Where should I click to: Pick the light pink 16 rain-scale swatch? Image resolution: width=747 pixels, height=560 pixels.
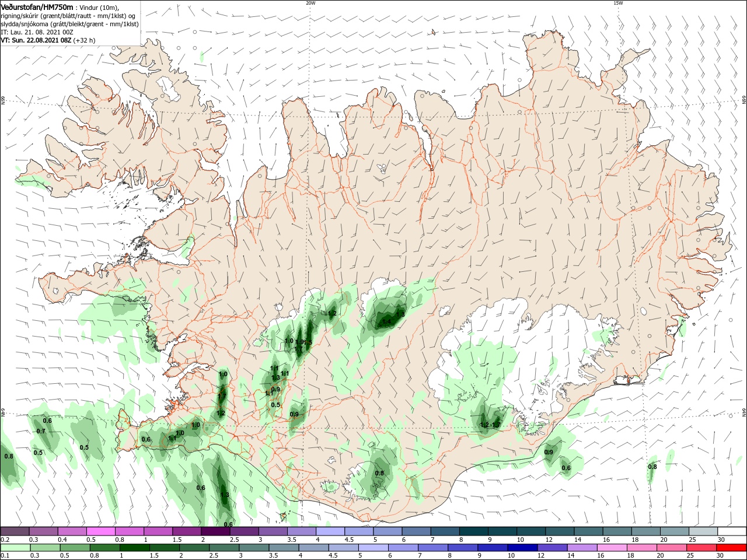click(612, 548)
